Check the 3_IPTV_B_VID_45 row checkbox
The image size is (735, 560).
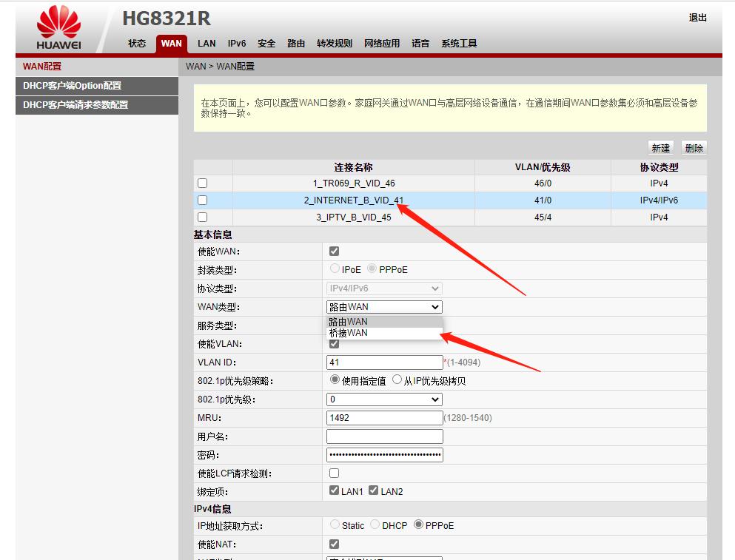pos(202,216)
